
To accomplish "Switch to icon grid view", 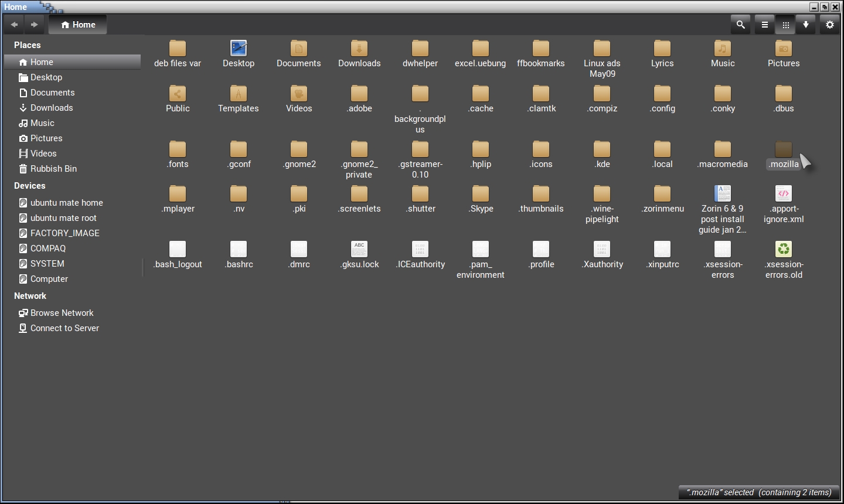I will [786, 25].
